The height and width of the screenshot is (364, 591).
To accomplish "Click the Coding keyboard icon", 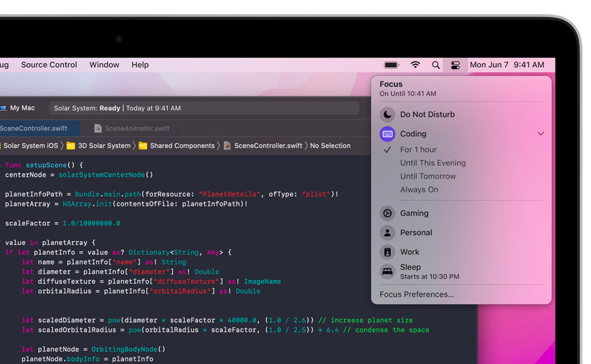I will (387, 134).
